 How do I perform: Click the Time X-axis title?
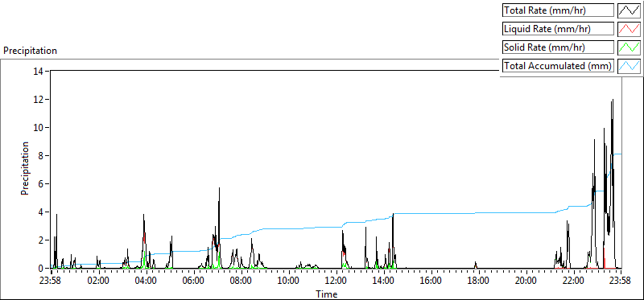pyautogui.click(x=327, y=294)
